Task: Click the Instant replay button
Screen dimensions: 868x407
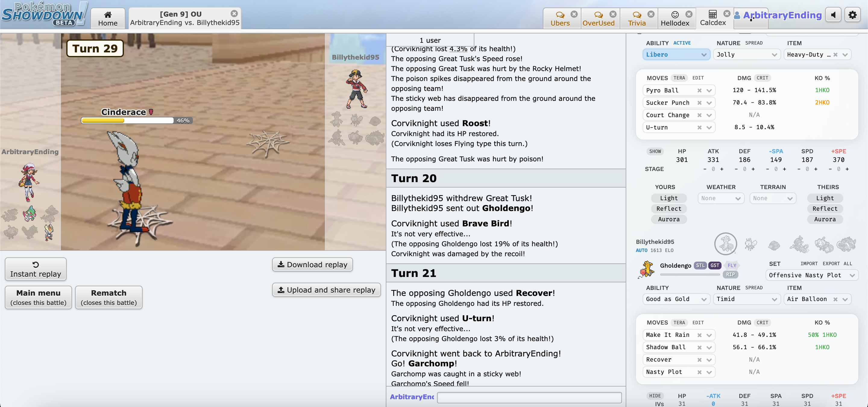Action: click(35, 269)
